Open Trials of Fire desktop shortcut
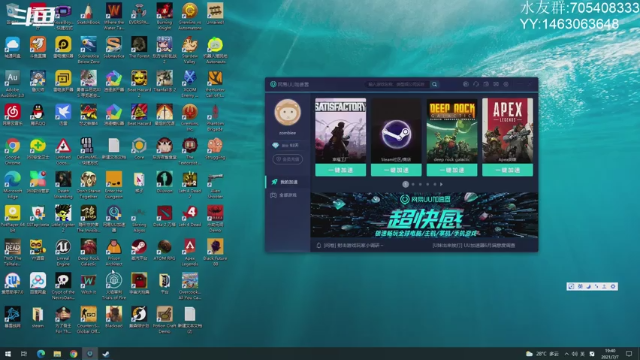The height and width of the screenshot is (360, 640). [x=113, y=287]
